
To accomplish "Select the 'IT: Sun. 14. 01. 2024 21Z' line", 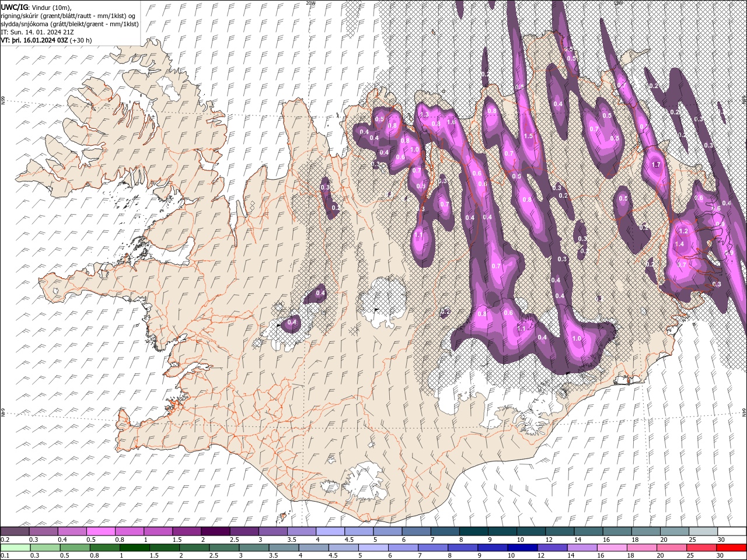I will click(x=37, y=32).
